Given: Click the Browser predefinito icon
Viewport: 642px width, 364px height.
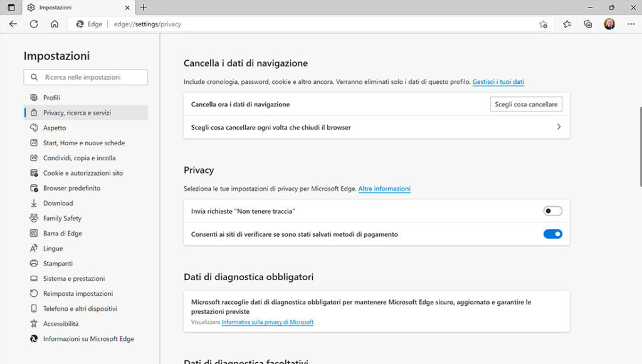Looking at the screenshot, I should (x=34, y=188).
